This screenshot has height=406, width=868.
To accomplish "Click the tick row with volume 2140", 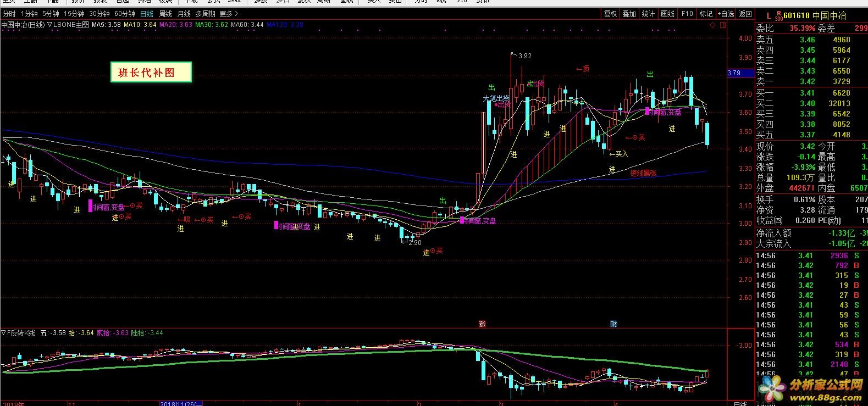I will tap(811, 364).
